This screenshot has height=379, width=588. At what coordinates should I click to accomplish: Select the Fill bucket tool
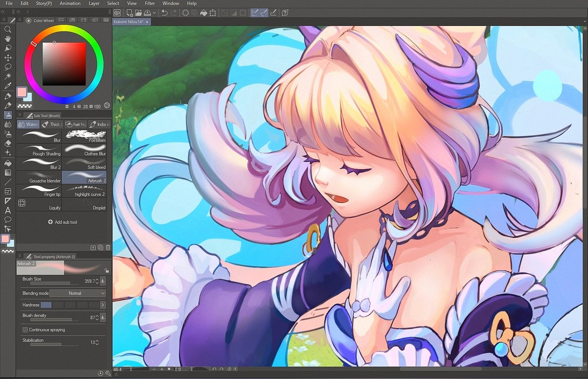point(8,163)
